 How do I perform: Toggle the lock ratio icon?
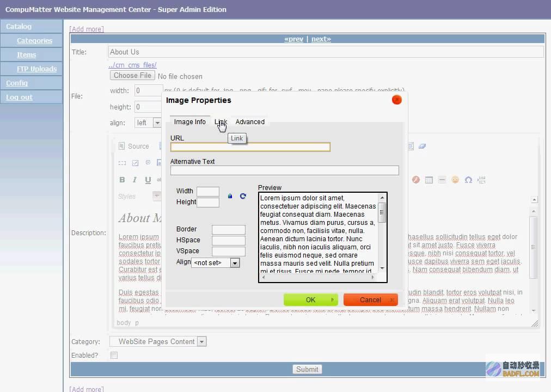230,196
